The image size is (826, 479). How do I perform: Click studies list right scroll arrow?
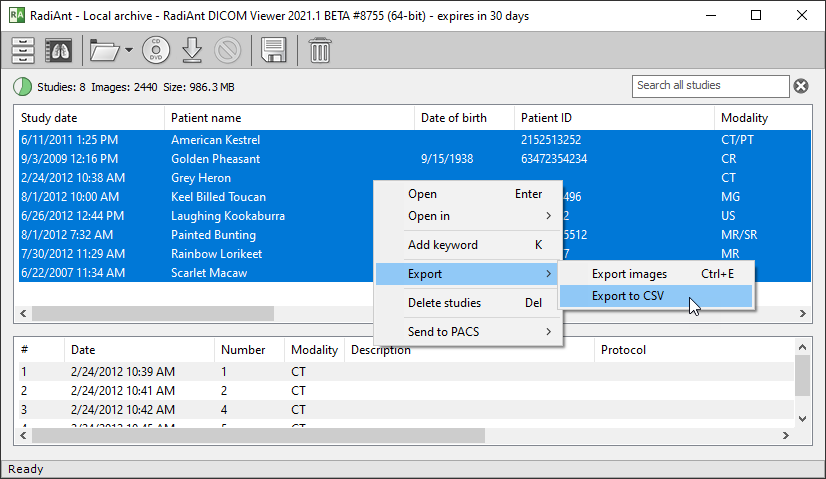(x=802, y=314)
